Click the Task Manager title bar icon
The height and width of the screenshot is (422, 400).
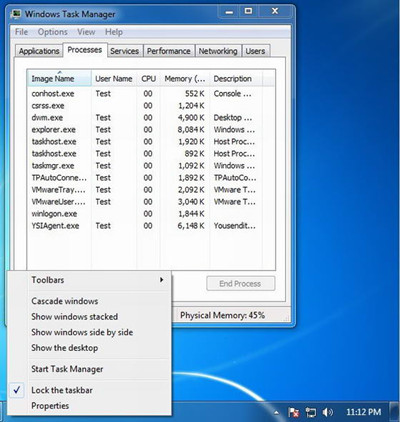click(16, 14)
